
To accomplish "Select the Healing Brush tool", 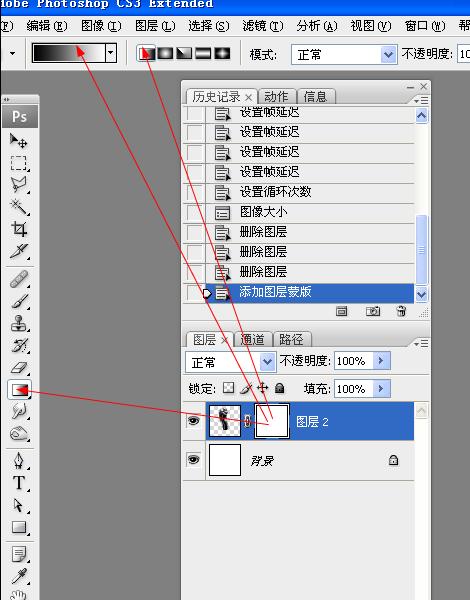I will tap(18, 279).
